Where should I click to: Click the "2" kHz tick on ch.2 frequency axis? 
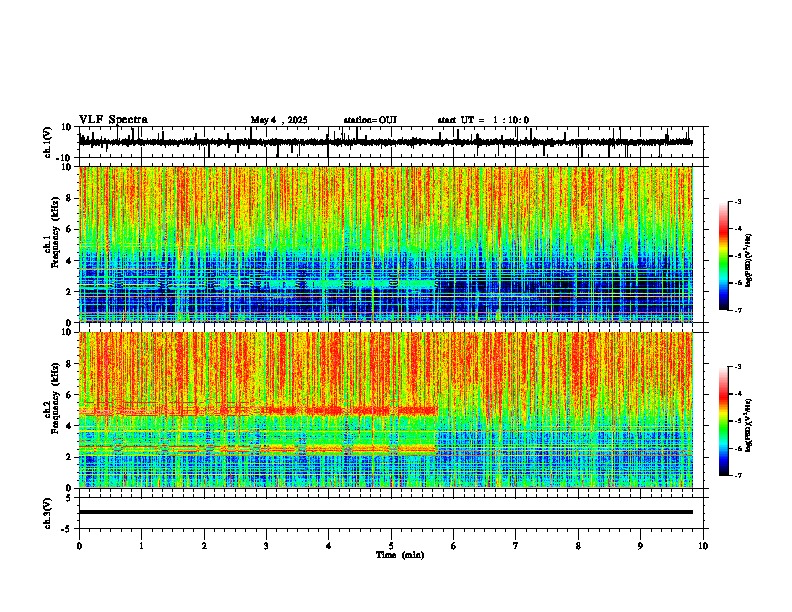point(69,457)
